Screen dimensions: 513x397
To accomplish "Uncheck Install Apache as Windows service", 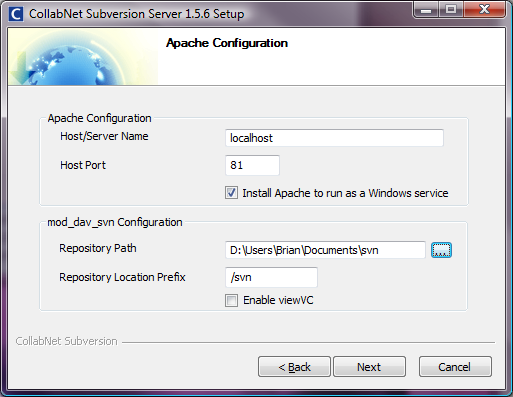I will point(231,193).
